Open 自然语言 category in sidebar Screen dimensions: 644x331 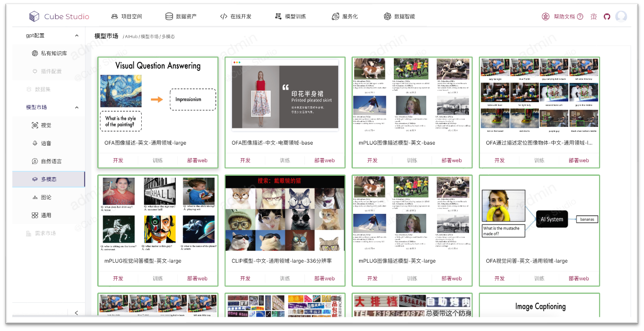coord(51,161)
